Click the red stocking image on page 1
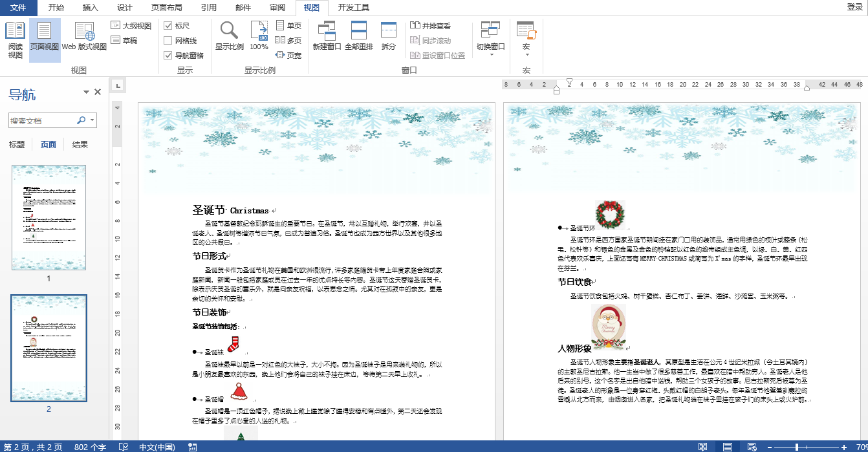868x452 pixels. pyautogui.click(x=233, y=343)
